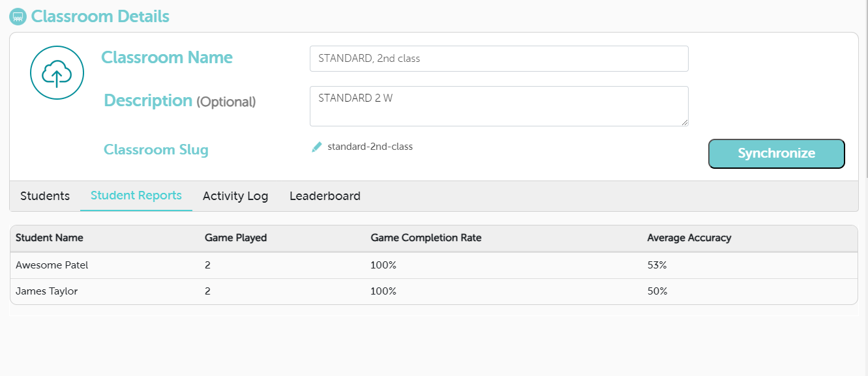Select the Student Reports tab
This screenshot has width=868, height=376.
[x=136, y=195]
